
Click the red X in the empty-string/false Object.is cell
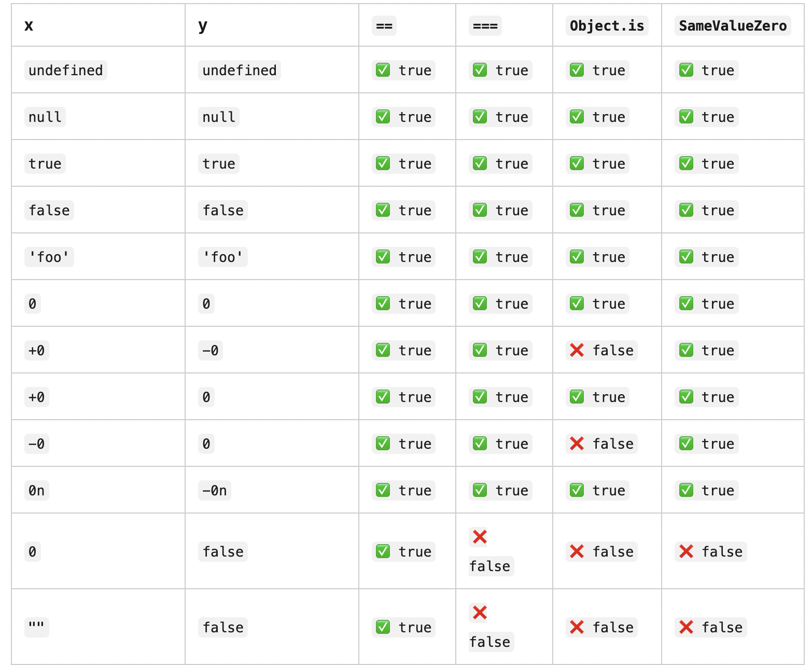click(x=577, y=628)
